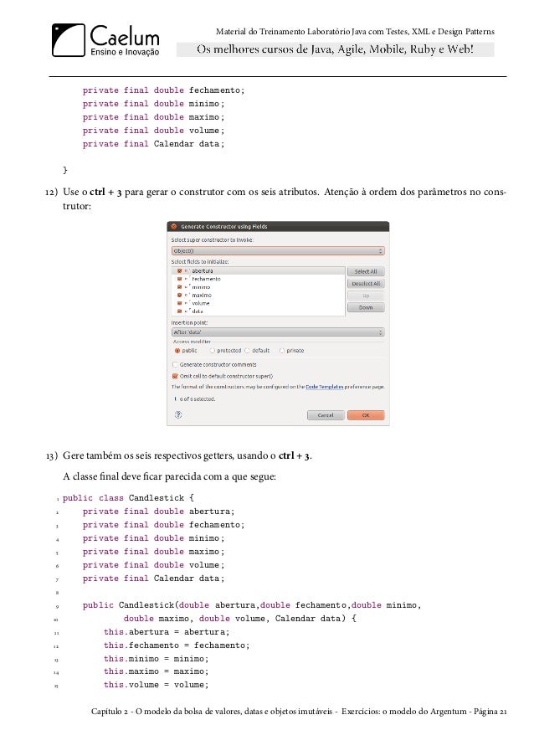Click the Deselect All button

click(x=366, y=284)
